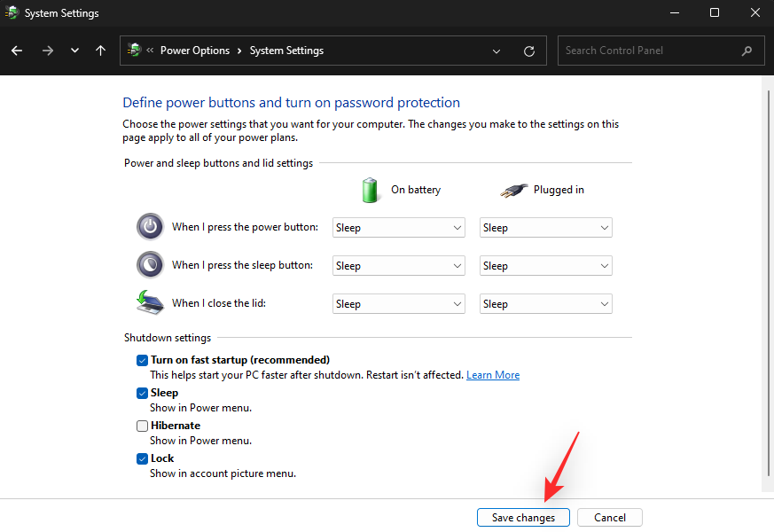Refresh the page with the refresh icon

529,51
